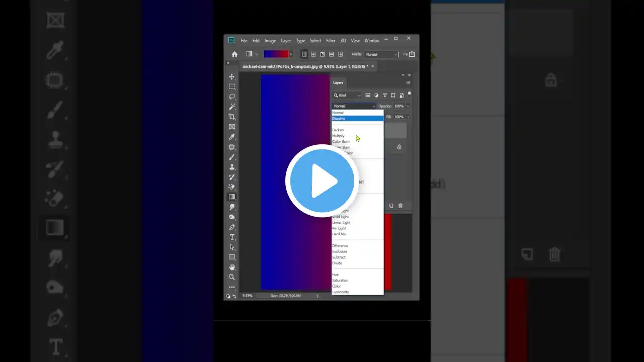Reset default foreground and background colors
The width and height of the screenshot is (644, 362).
(228, 296)
